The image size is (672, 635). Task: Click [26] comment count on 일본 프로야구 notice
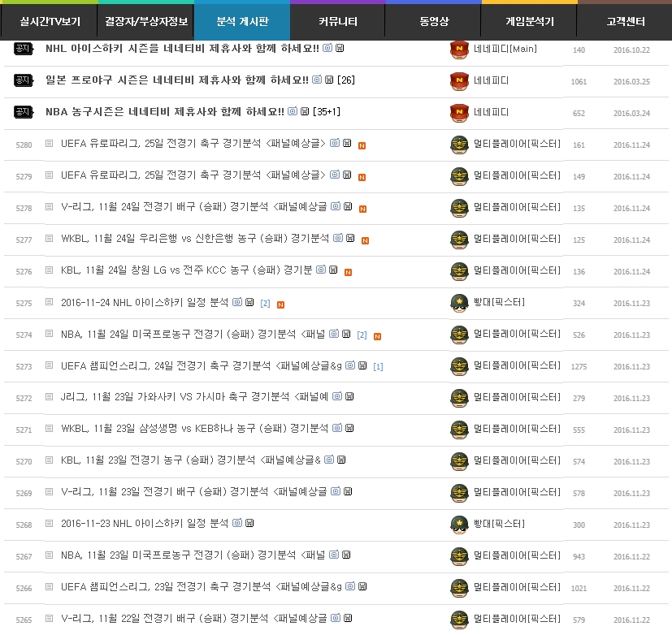346,80
